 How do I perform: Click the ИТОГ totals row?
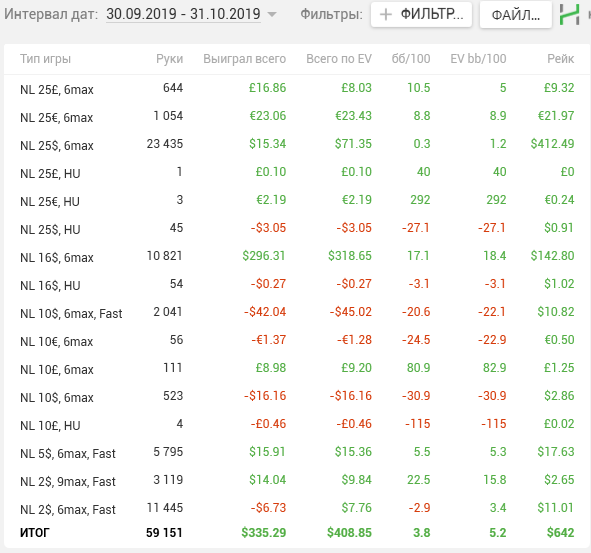pos(296,533)
